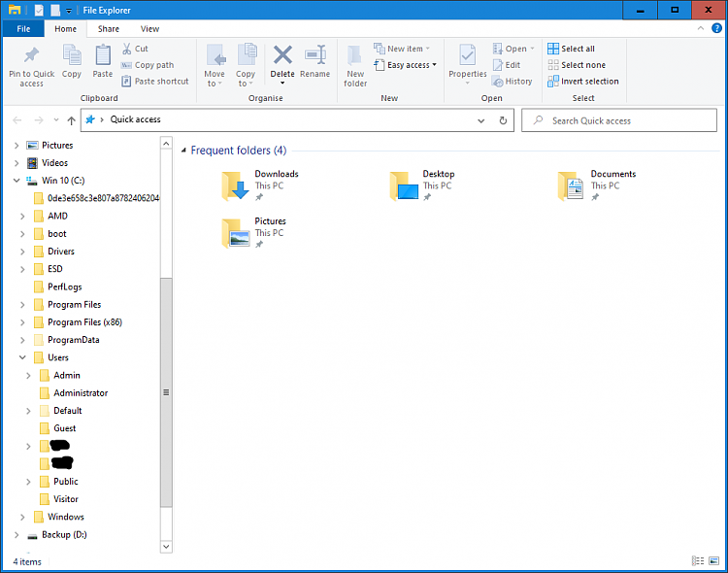
Task: Click the Rename icon
Action: (x=315, y=54)
